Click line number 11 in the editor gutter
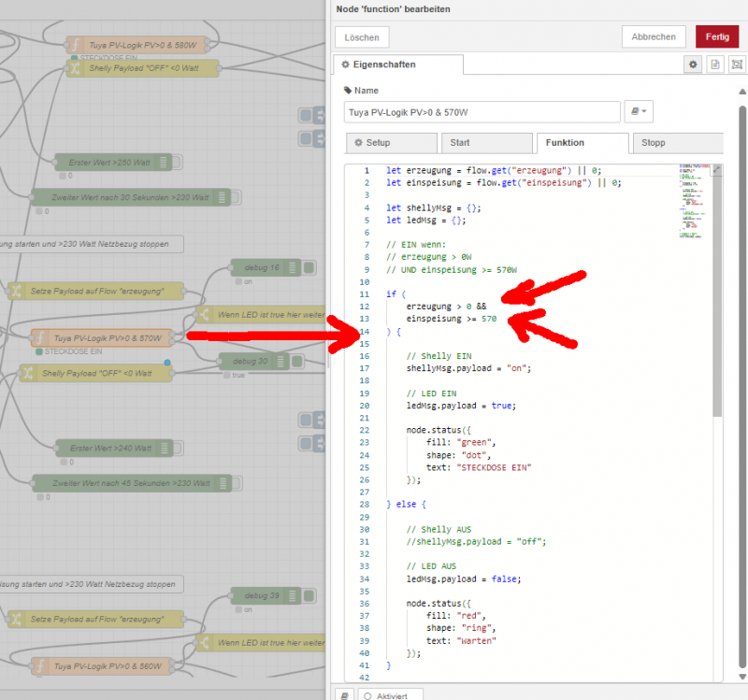The image size is (748, 700). coord(364,294)
